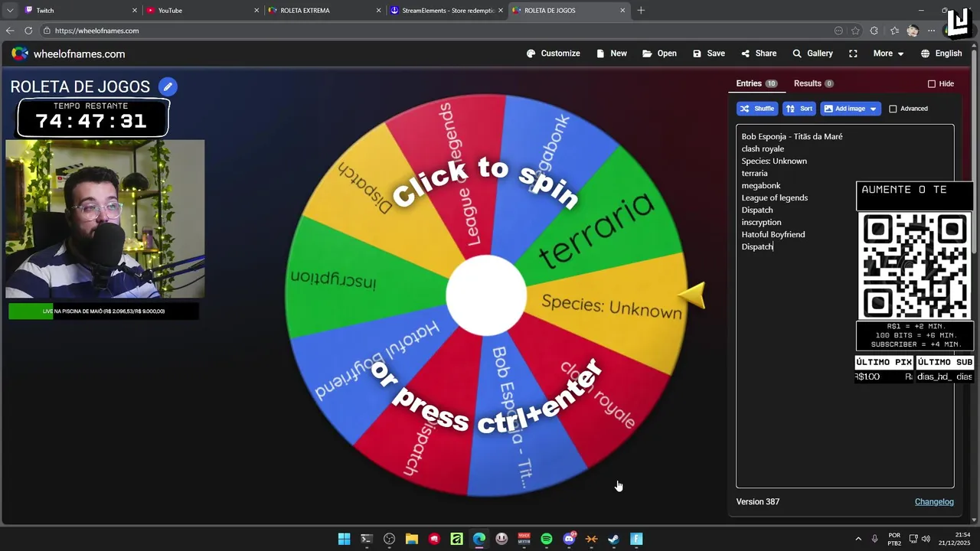
Task: Click the wheelofnames.com logo
Action: (x=68, y=54)
